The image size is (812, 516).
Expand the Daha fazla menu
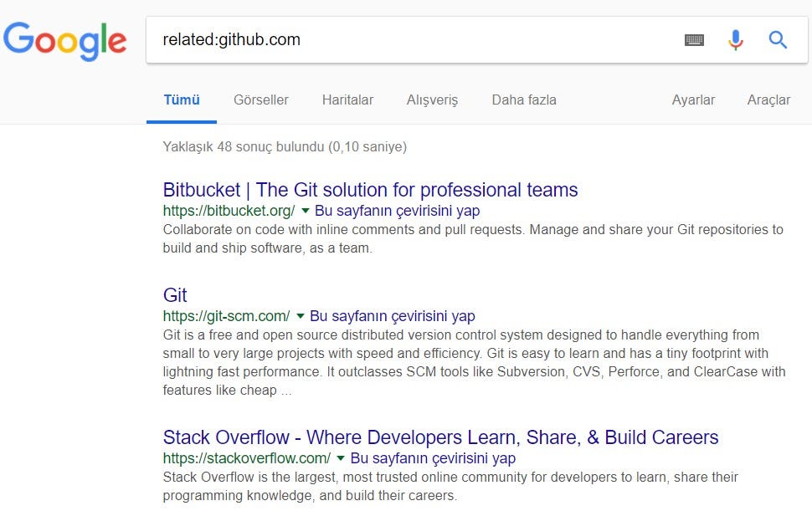[524, 100]
